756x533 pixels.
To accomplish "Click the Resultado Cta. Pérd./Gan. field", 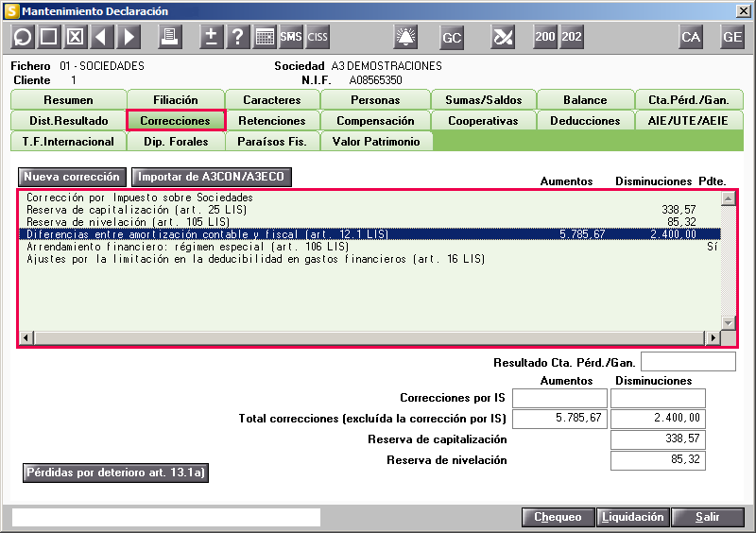I will click(x=689, y=362).
